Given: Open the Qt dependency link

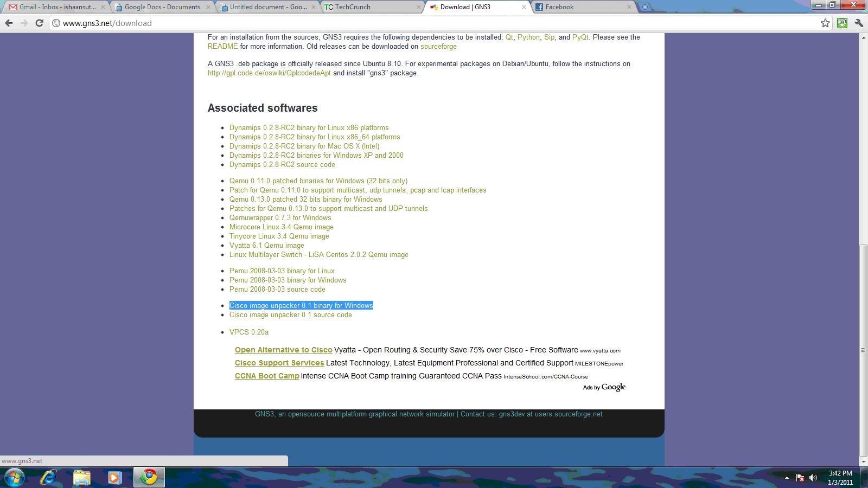Looking at the screenshot, I should click(509, 37).
